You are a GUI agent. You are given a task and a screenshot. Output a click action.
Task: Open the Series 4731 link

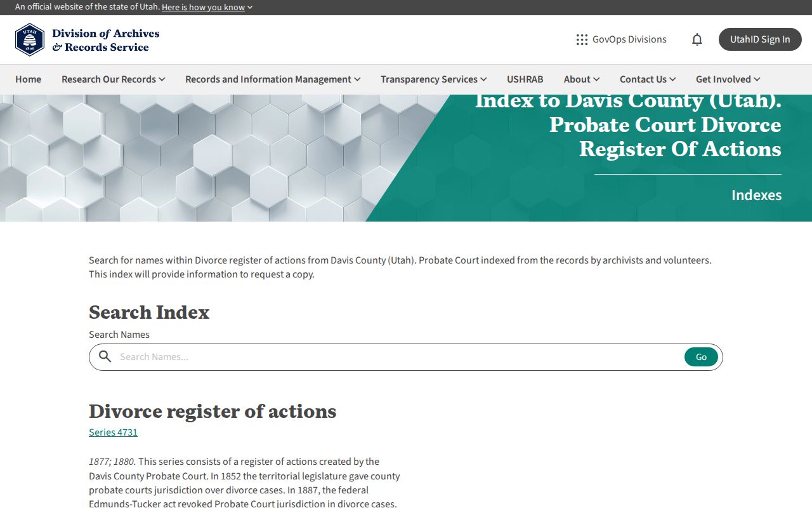pos(113,432)
